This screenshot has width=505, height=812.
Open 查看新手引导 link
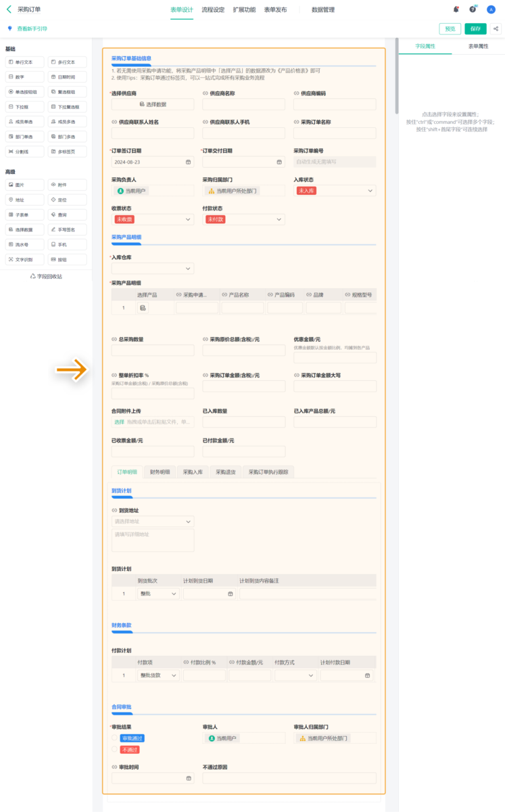click(32, 29)
